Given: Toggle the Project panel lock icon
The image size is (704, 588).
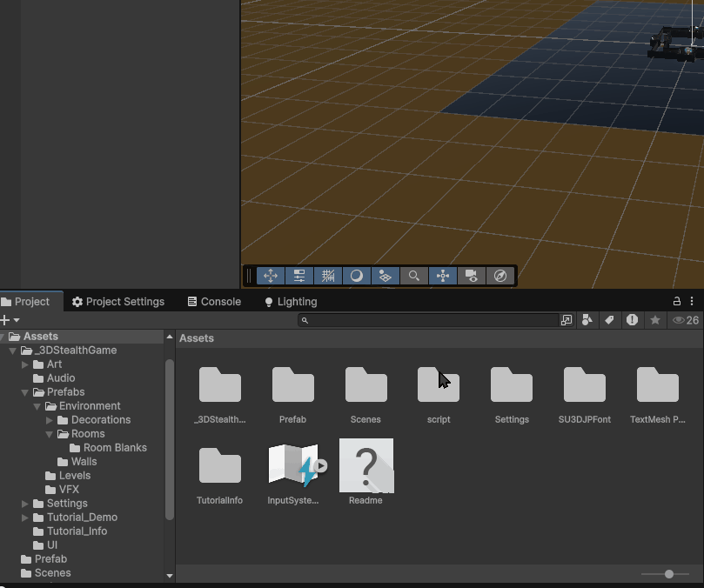Looking at the screenshot, I should click(677, 301).
